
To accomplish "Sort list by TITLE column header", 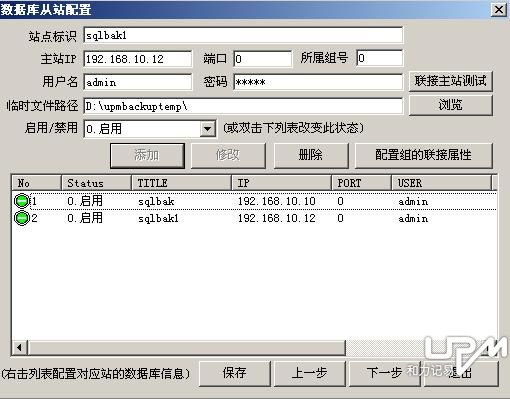I will coord(181,183).
